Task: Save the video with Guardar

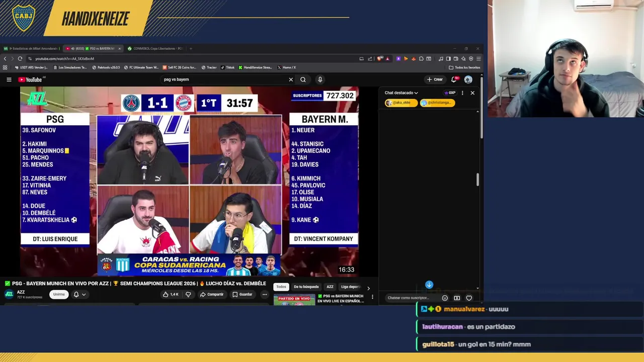Action: (x=242, y=294)
